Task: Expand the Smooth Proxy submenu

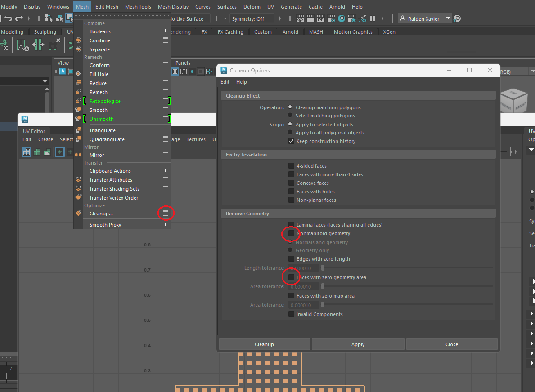Action: [166, 224]
